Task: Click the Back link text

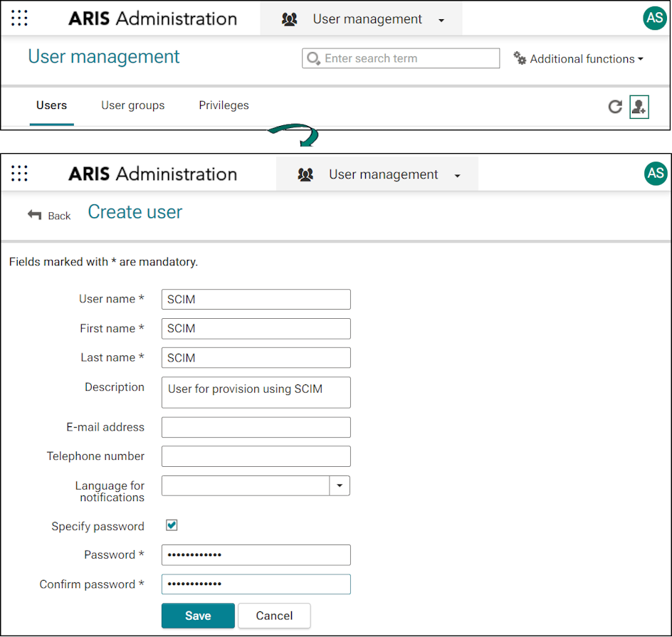Action: click(x=59, y=216)
